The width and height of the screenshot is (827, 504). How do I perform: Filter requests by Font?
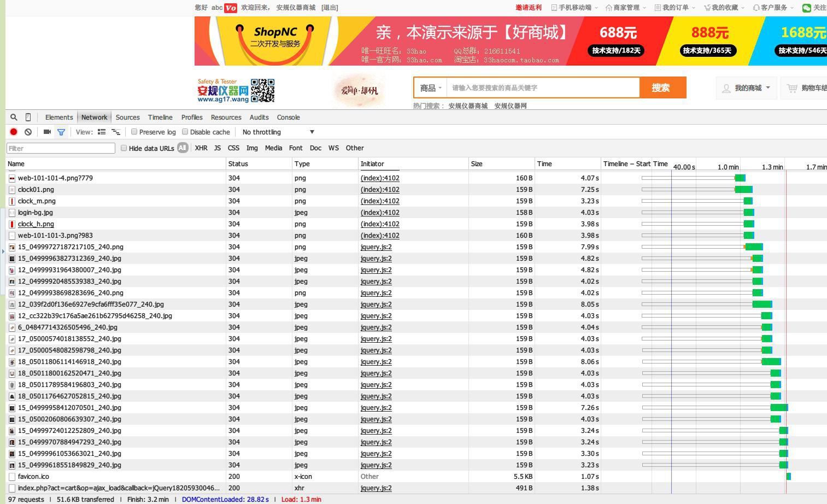tap(296, 148)
